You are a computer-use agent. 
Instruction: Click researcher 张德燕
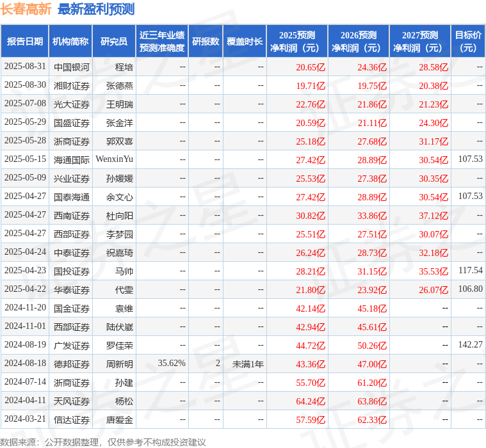point(120,86)
